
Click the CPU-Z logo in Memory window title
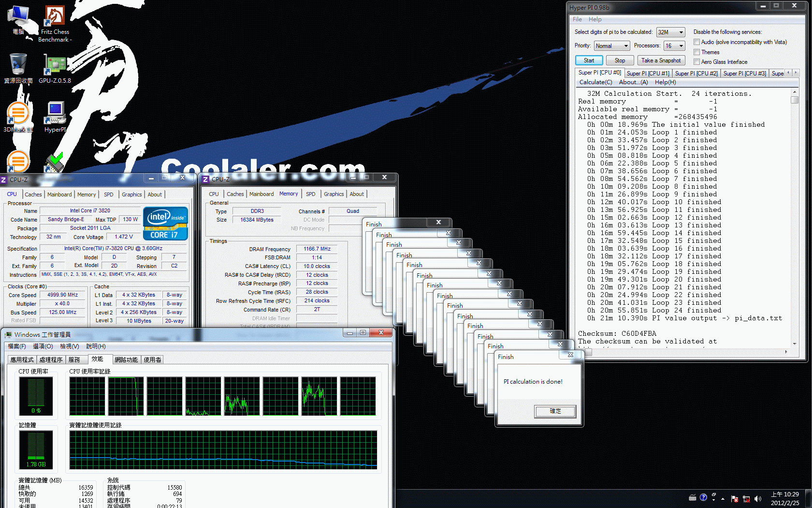point(206,179)
